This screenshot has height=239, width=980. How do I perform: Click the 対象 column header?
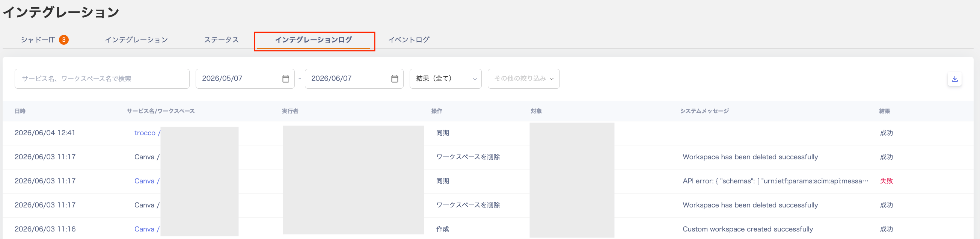(x=536, y=111)
